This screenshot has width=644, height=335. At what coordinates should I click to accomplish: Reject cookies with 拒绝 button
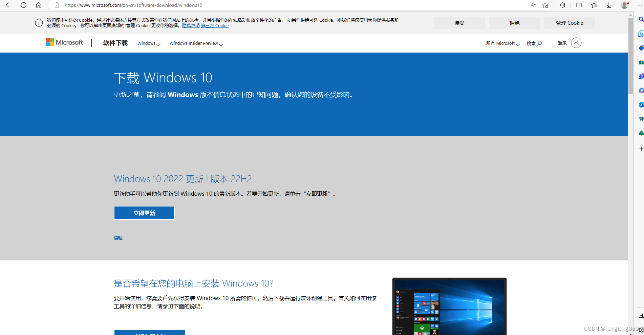514,23
